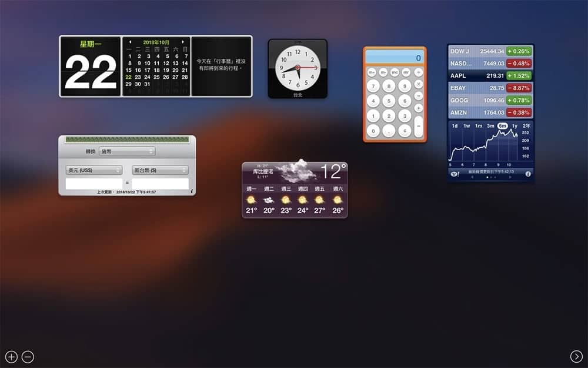Click the 2018年10月 calendar month title
Screen dimensions: 588x368
coord(156,42)
